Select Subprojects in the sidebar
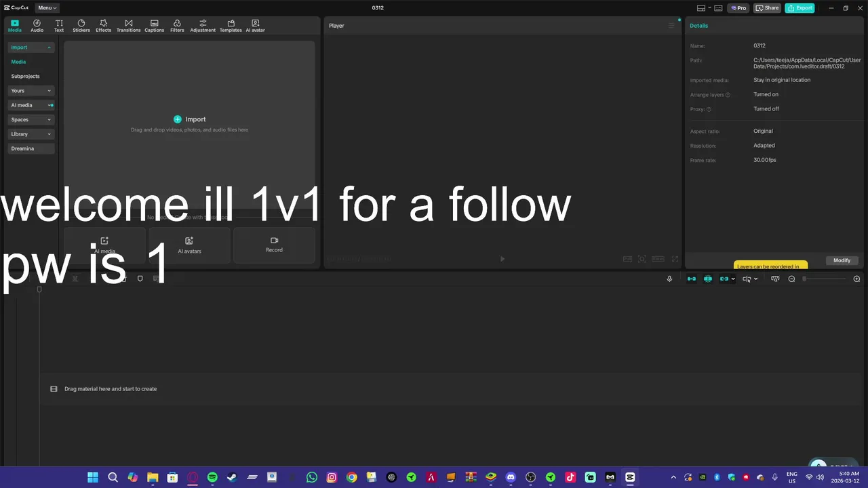The width and height of the screenshot is (868, 488). click(x=25, y=76)
